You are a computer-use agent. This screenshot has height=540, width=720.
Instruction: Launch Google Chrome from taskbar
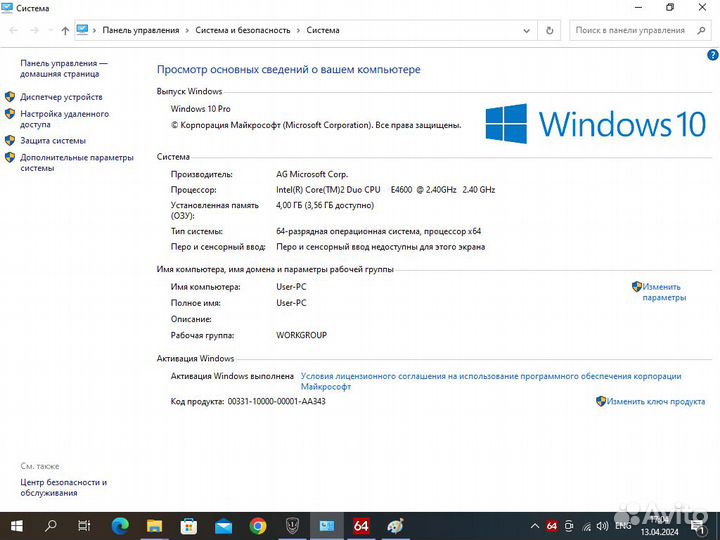tap(258, 526)
